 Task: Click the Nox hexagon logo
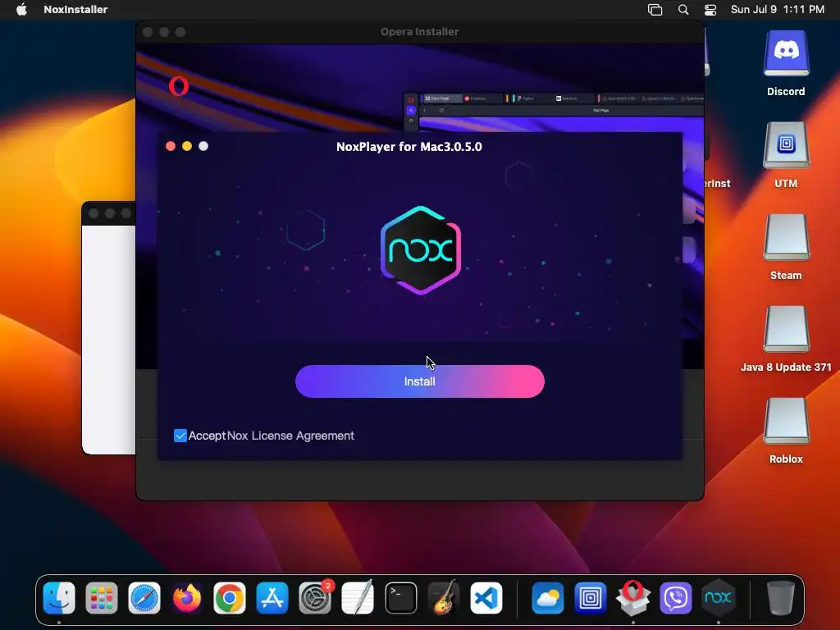point(421,250)
